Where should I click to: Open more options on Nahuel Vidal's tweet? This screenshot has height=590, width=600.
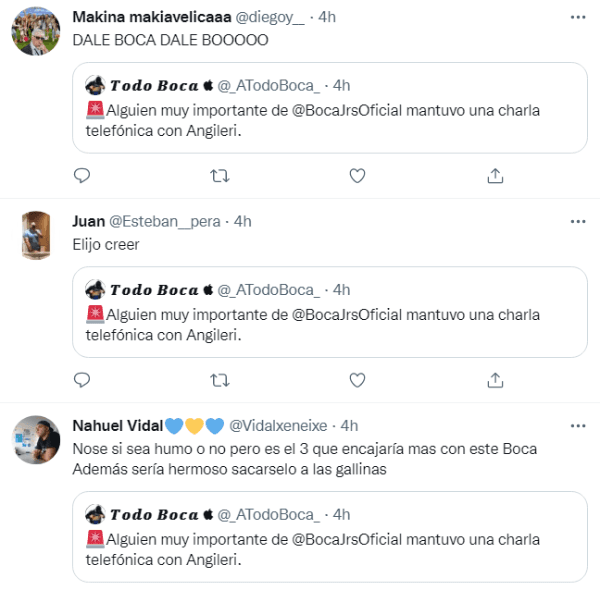(577, 425)
